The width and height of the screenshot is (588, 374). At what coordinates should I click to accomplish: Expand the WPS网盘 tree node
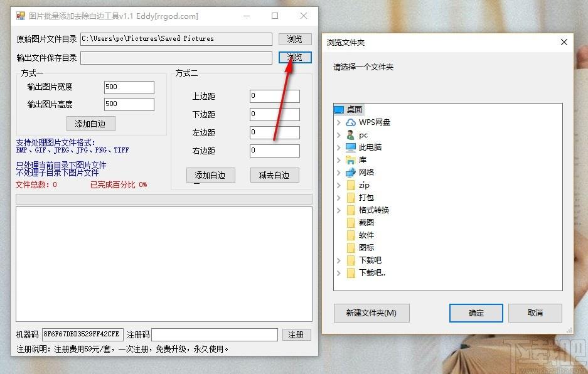339,122
